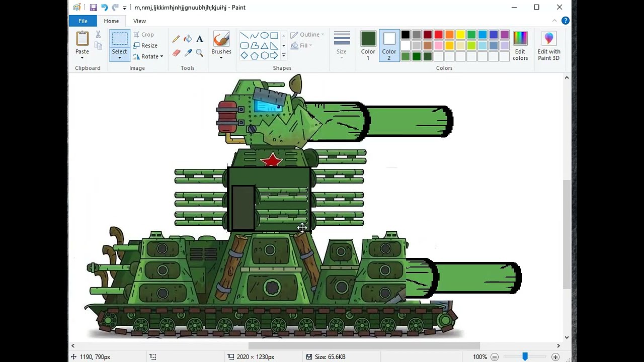Copy the selection to clipboard
Screen dimensions: 644x362
pos(98,46)
